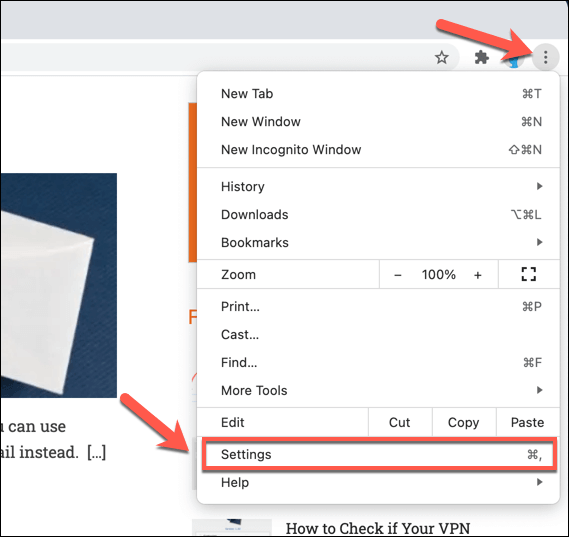Expand the More Tools submenu

pyautogui.click(x=378, y=390)
